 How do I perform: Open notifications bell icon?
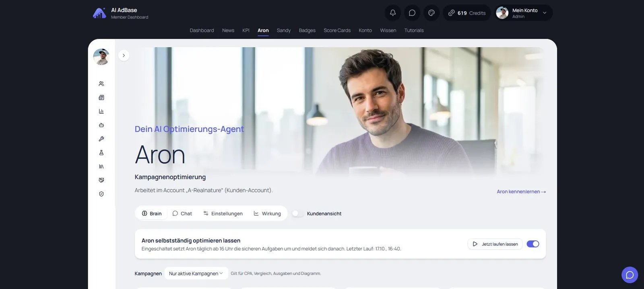pos(393,13)
